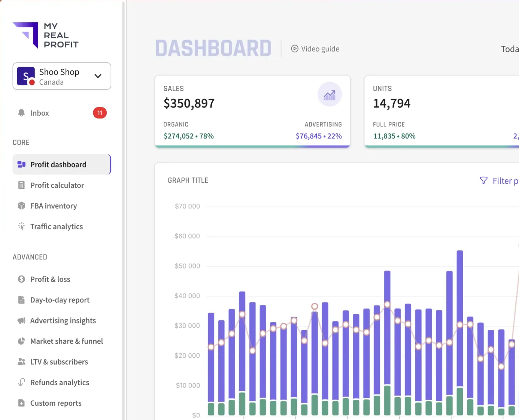This screenshot has height=420, width=519.
Task: Click the Traffic analytics cursor icon
Action: (x=21, y=226)
